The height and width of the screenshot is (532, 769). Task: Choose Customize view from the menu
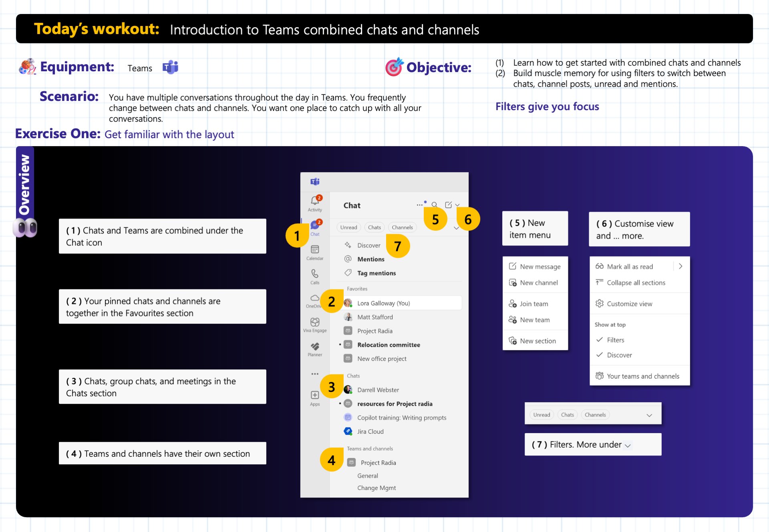click(629, 303)
